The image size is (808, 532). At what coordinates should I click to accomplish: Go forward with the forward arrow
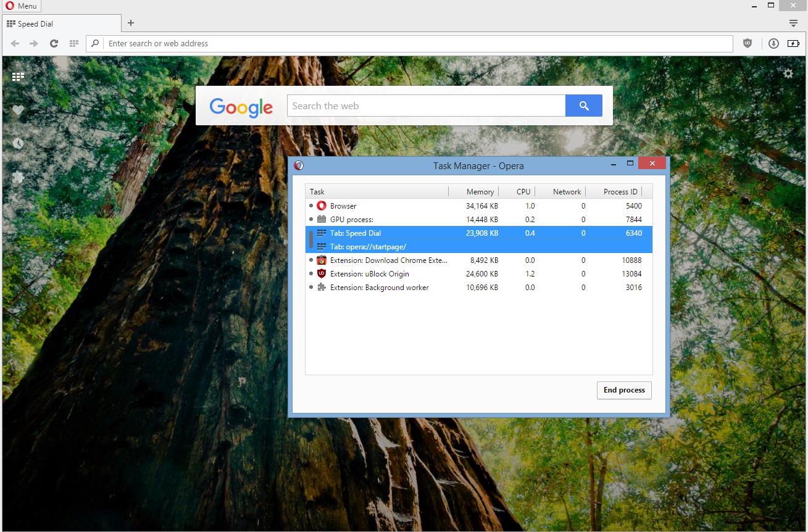[x=34, y=44]
